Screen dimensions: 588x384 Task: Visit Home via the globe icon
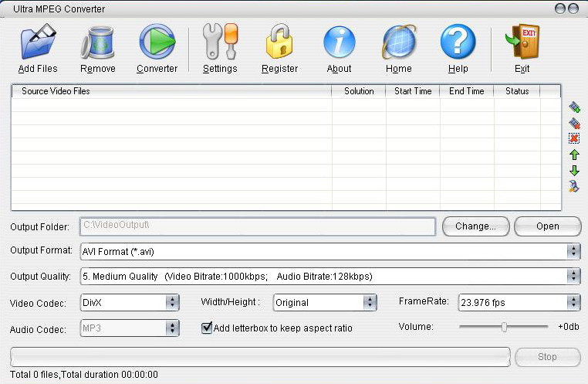click(x=399, y=42)
